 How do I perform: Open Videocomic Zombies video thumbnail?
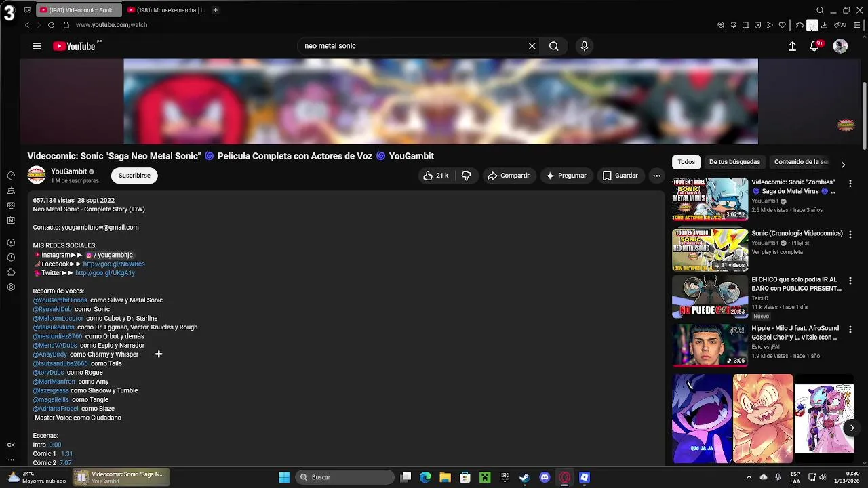710,199
